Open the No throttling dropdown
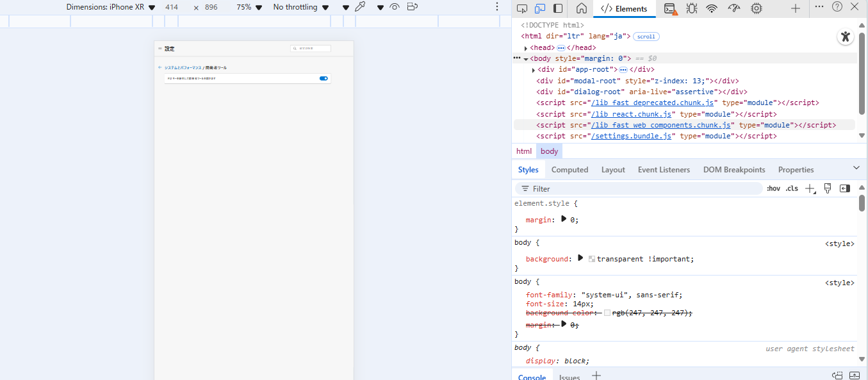The width and height of the screenshot is (868, 380). pyautogui.click(x=301, y=7)
